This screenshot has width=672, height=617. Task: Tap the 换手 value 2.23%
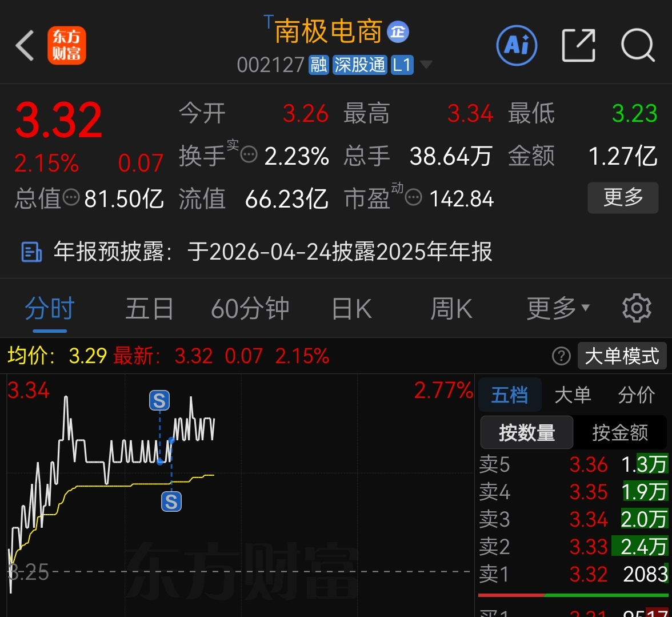(x=297, y=156)
